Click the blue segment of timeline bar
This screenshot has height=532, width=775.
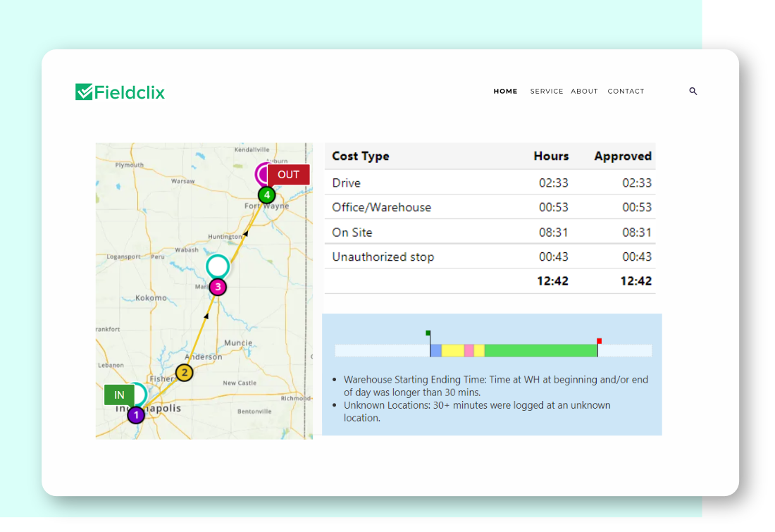click(x=436, y=351)
